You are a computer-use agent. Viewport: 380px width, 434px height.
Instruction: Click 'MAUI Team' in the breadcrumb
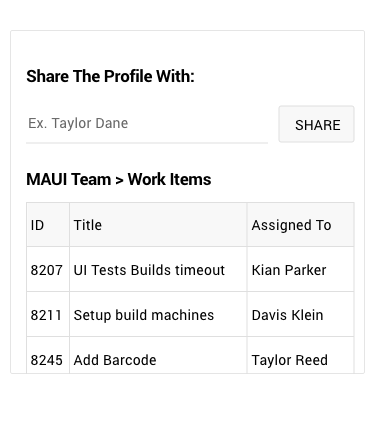(69, 179)
